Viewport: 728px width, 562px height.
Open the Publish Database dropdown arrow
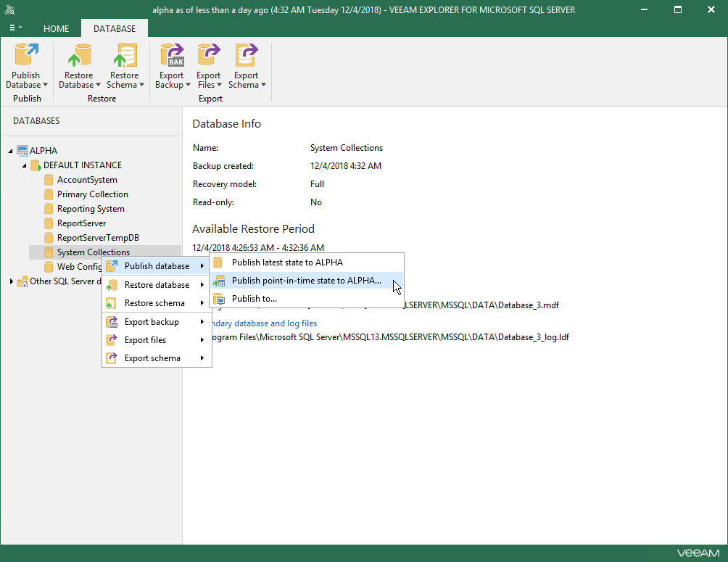[x=46, y=85]
